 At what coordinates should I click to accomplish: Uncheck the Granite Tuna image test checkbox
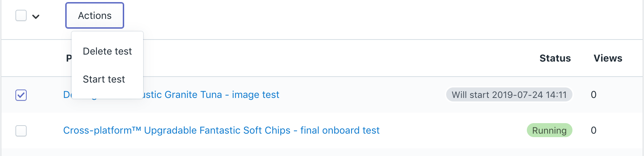[x=21, y=95]
